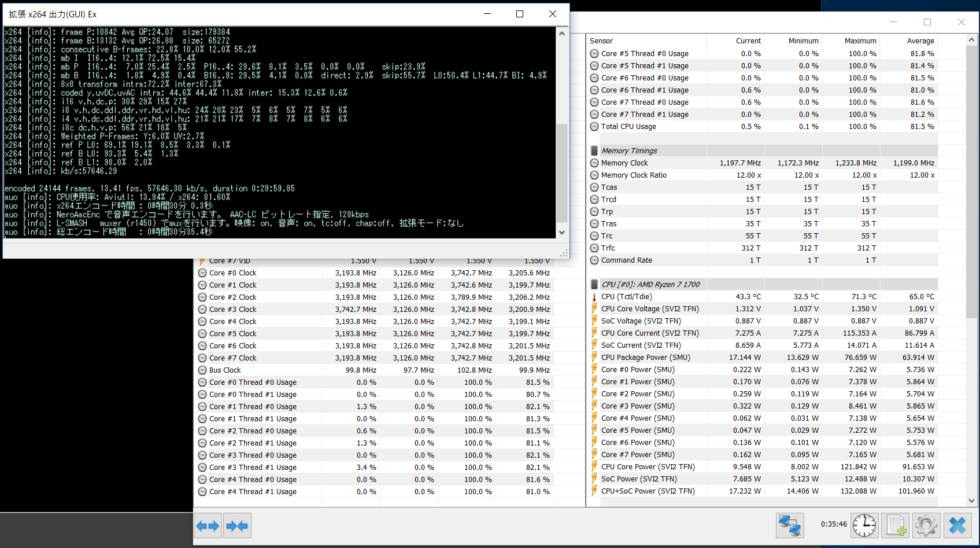The width and height of the screenshot is (980, 548).
Task: Click the blue X close sensors icon
Action: coord(957,525)
